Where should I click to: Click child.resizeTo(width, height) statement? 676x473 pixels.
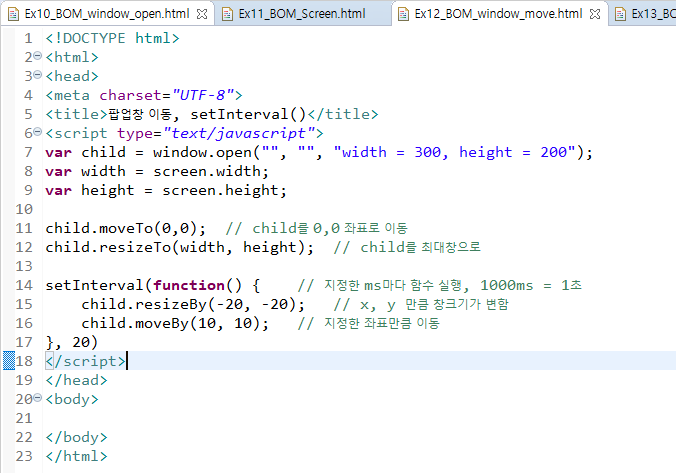pyautogui.click(x=179, y=247)
